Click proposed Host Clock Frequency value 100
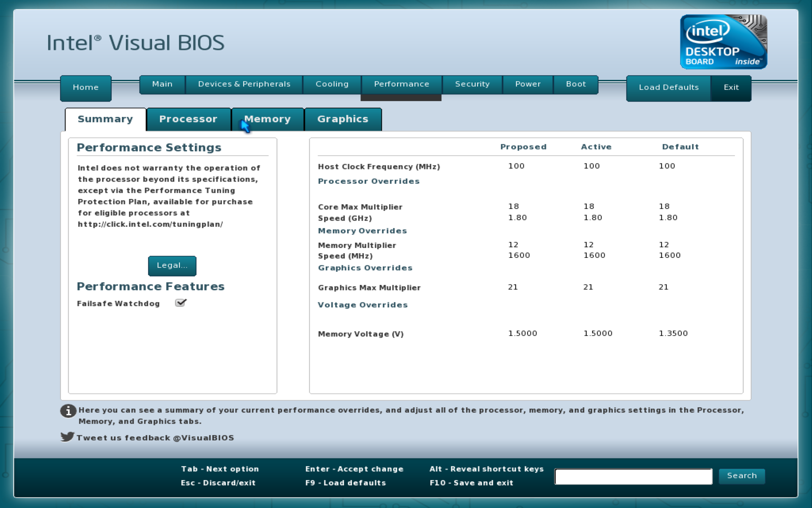812x508 pixels. pyautogui.click(x=516, y=166)
